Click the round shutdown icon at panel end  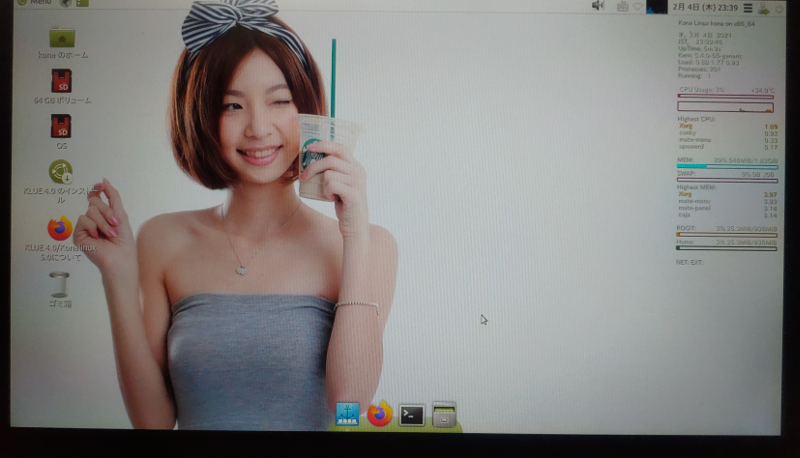click(x=779, y=9)
